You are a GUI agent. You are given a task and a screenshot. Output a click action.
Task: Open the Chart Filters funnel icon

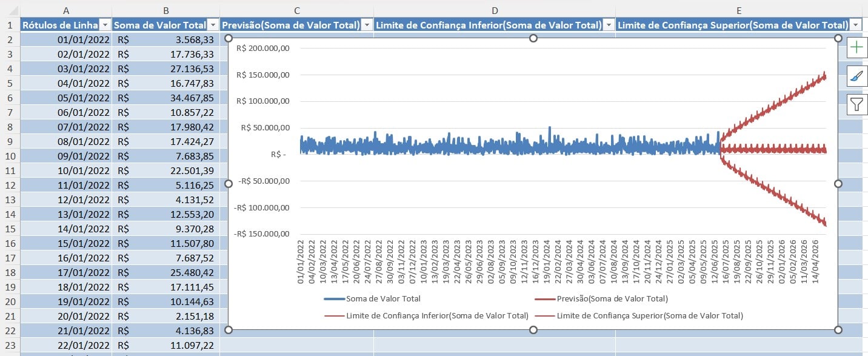856,104
